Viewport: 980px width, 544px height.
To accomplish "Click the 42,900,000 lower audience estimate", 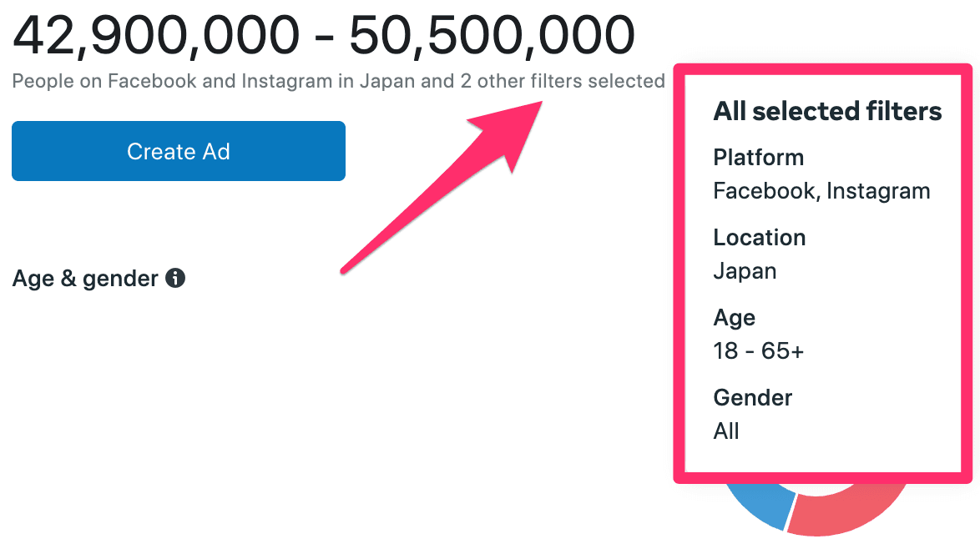I will (155, 36).
